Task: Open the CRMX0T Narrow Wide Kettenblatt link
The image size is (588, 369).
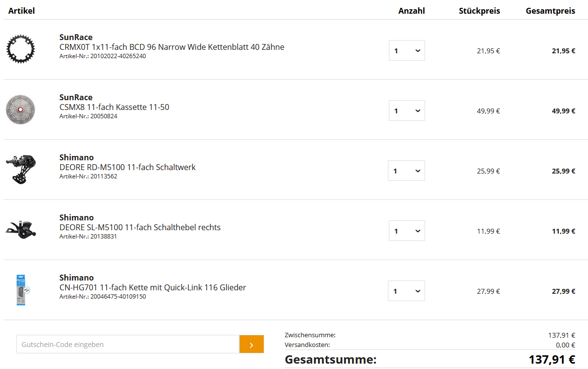Action: [172, 47]
